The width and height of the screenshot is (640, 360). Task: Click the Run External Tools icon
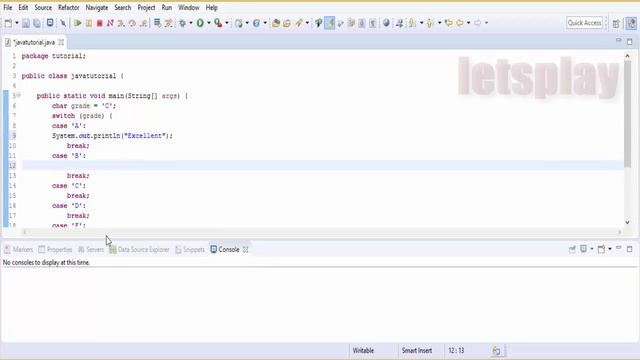[218, 23]
